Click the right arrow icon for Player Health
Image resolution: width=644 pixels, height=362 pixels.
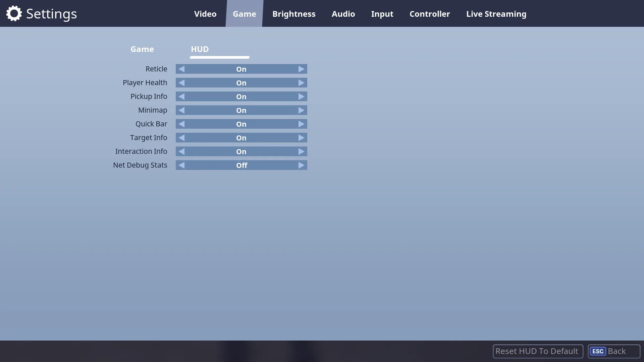301,83
